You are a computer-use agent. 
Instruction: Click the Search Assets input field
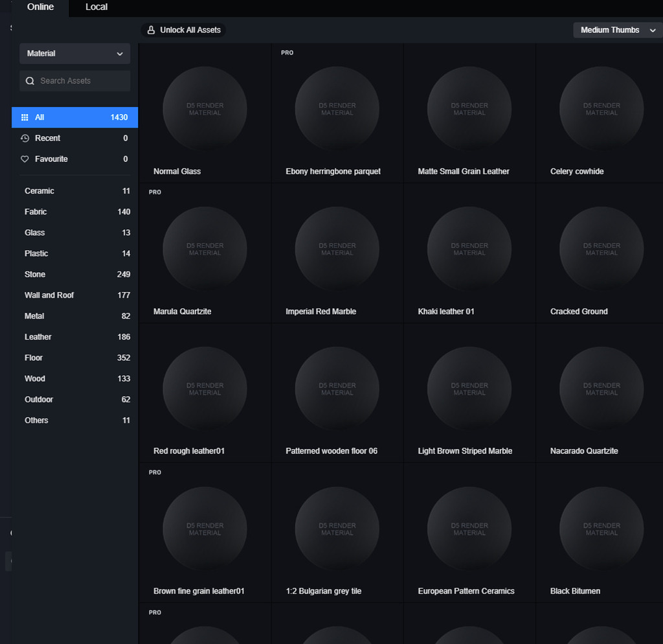(75, 81)
